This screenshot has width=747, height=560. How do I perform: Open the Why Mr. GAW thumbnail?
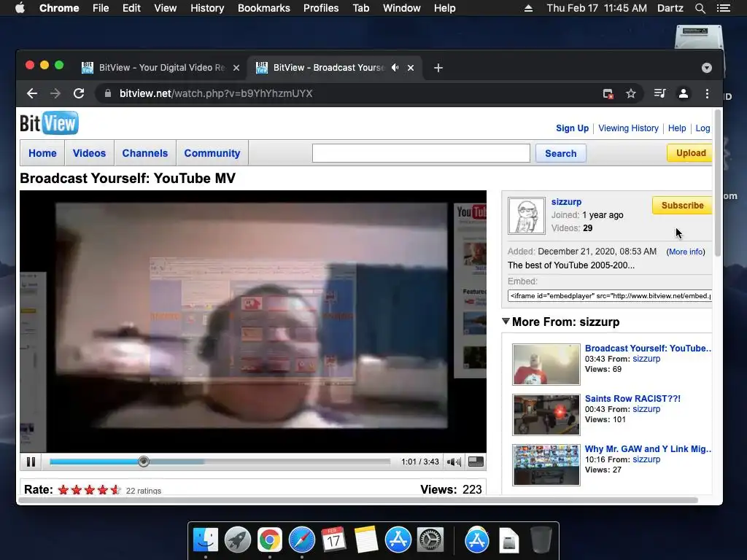click(x=546, y=464)
